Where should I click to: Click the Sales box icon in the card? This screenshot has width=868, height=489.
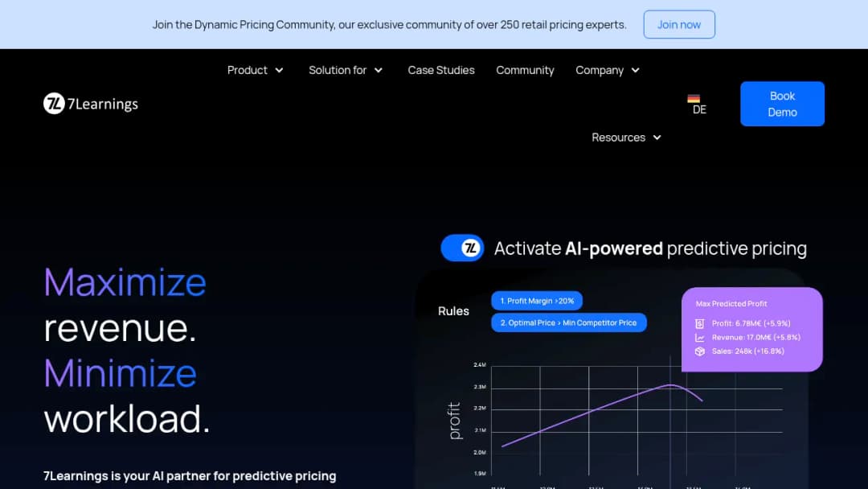click(700, 351)
